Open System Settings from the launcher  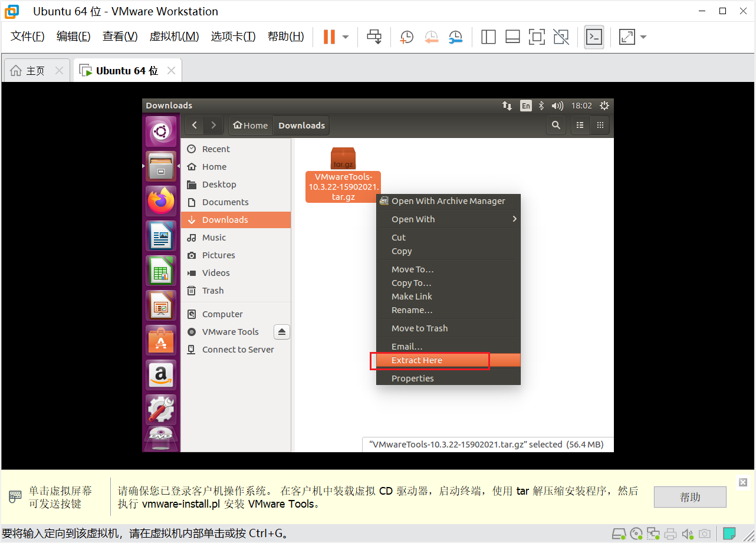161,410
